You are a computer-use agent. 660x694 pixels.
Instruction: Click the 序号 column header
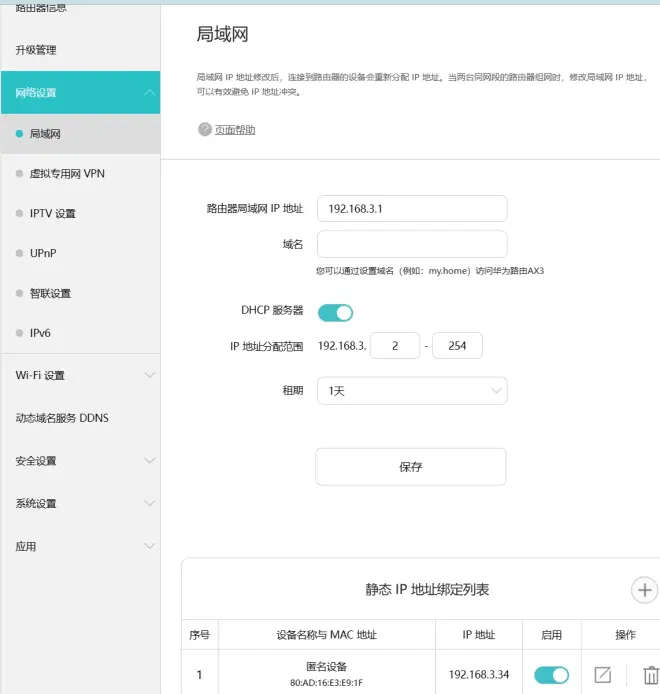click(199, 635)
